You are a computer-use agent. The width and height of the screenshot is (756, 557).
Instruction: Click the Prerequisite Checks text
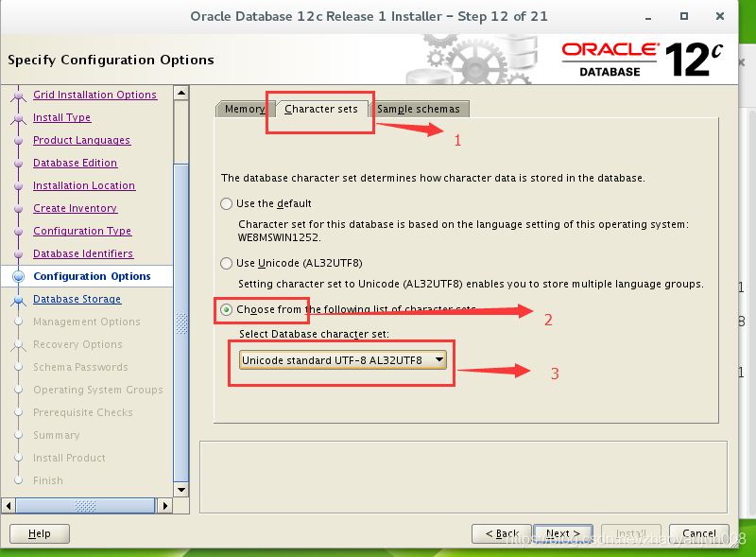pyautogui.click(x=83, y=412)
